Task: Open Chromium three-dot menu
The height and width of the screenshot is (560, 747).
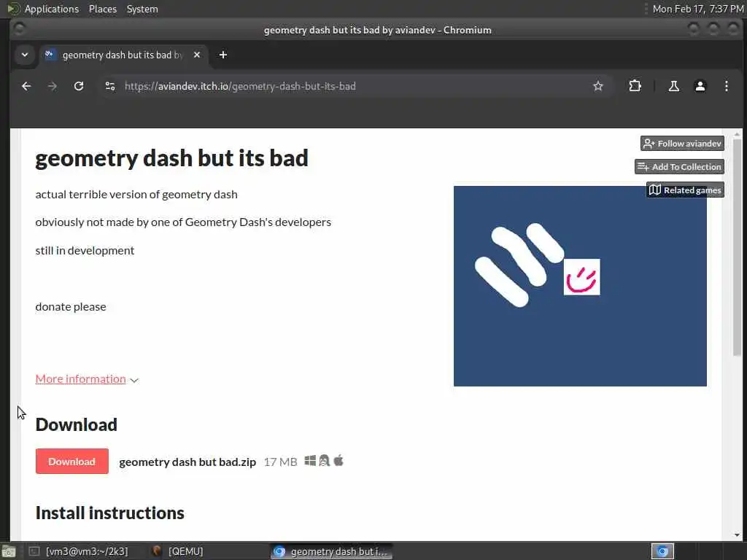Action: (x=726, y=86)
